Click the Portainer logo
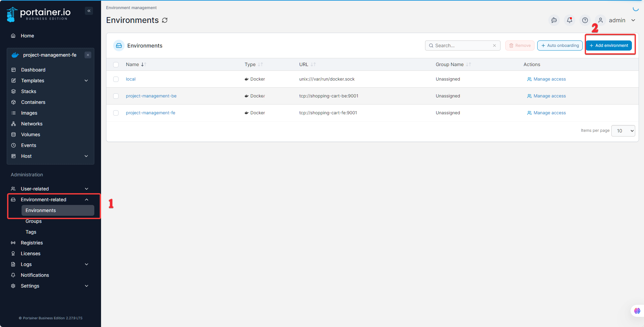The height and width of the screenshot is (327, 644). [39, 14]
